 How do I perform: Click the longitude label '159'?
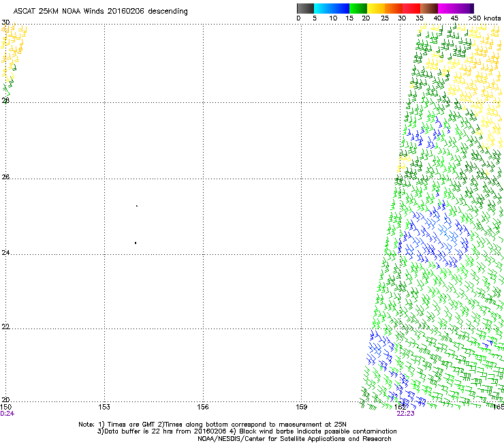pos(301,407)
